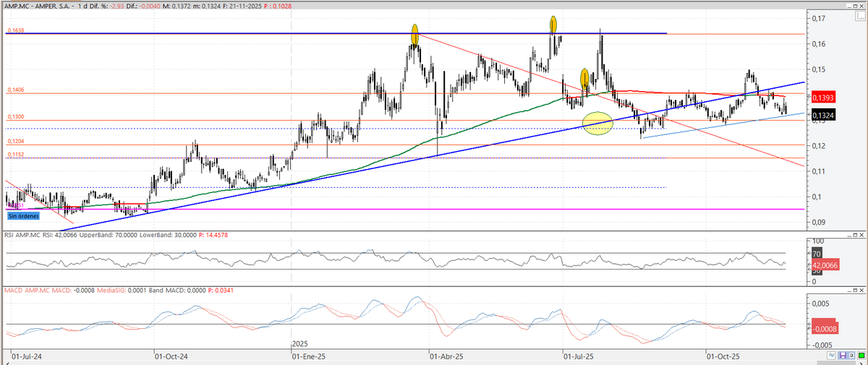Click the small icon beside the floppy disk
The width and height of the screenshot is (868, 365).
tap(851, 356)
